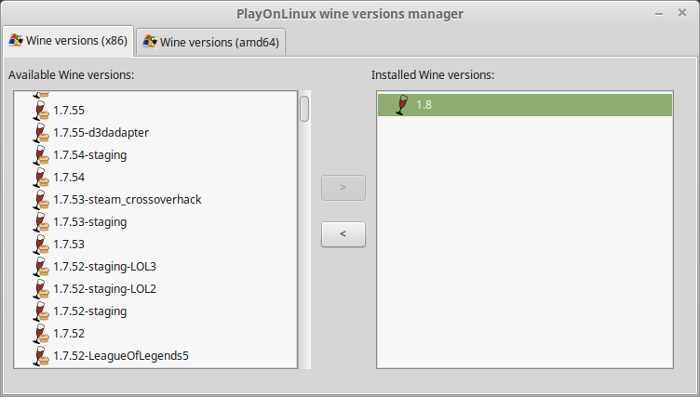
Task: Click the wine package icon beside 1.7.55
Action: coord(41,110)
